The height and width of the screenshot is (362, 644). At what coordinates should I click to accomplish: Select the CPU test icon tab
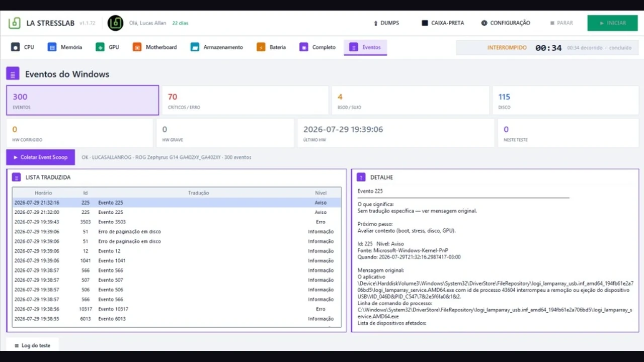pyautogui.click(x=15, y=47)
